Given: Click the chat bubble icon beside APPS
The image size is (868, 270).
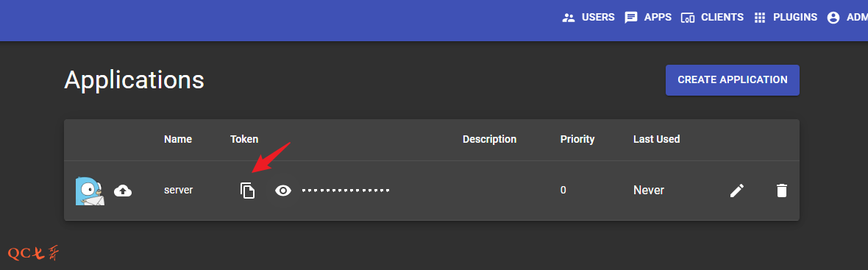Looking at the screenshot, I should 631,18.
